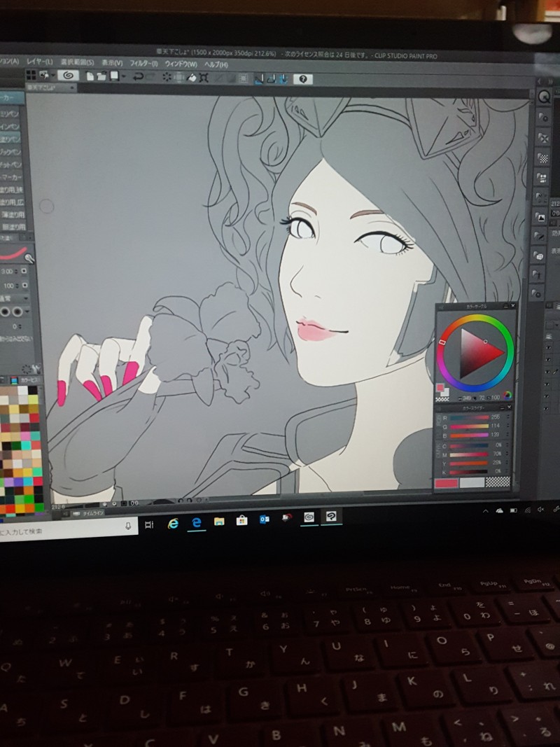
Task: Click the Redo arrow icon
Action: click(150, 77)
